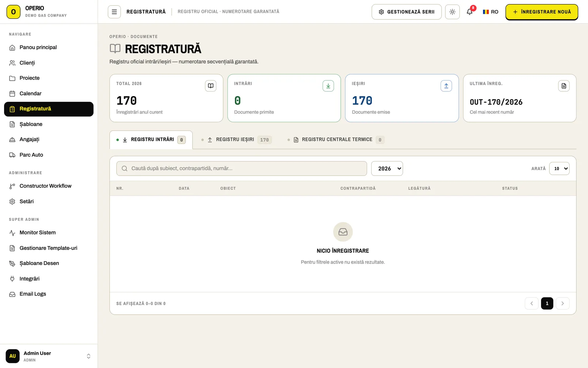
Task: Click the CONTRAPARTIDĂ column header
Action: pos(358,188)
